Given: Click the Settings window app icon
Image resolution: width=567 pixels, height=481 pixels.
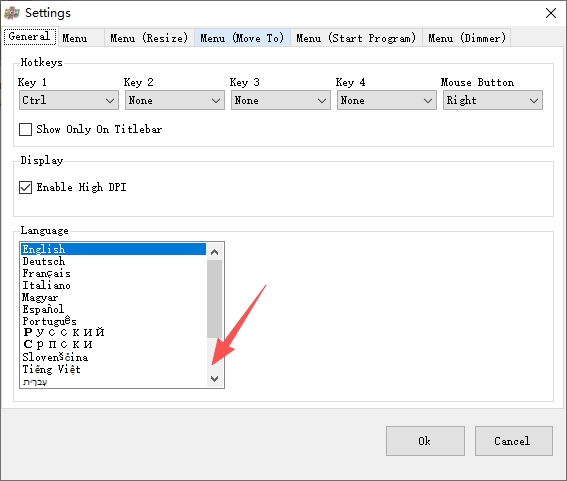Looking at the screenshot, I should pos(12,13).
